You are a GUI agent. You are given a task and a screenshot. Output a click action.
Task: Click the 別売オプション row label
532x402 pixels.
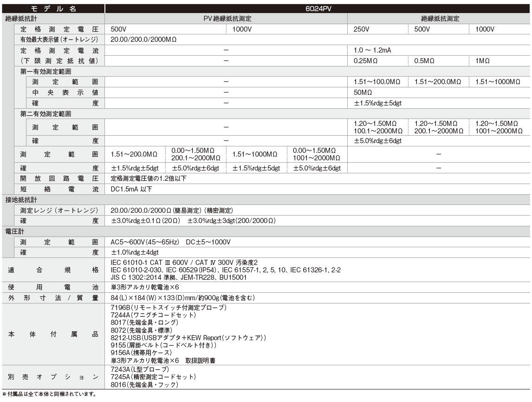pos(53,377)
